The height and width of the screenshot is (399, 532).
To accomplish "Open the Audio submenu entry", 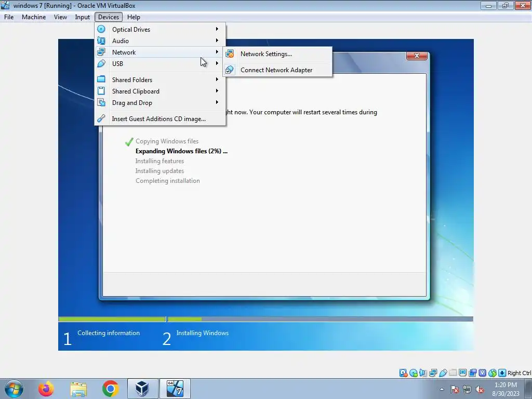I will [160, 41].
